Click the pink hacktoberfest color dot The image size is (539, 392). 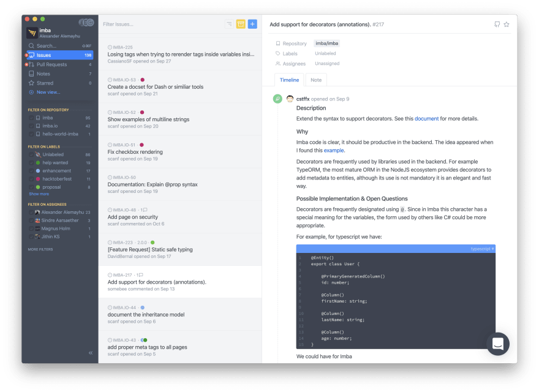(38, 179)
